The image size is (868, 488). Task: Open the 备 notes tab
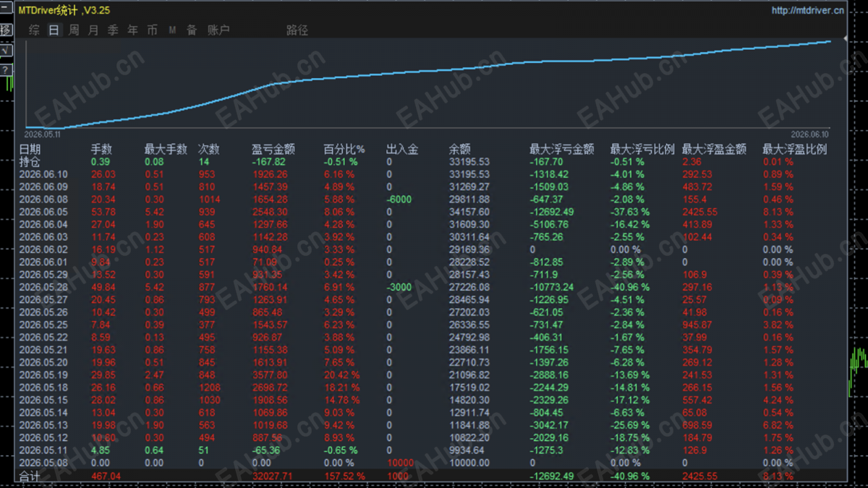192,30
